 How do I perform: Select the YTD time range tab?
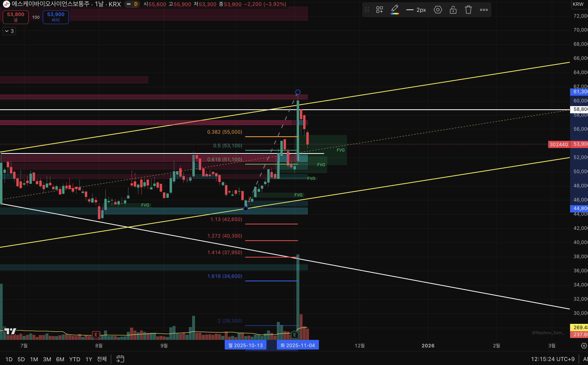tap(75, 359)
